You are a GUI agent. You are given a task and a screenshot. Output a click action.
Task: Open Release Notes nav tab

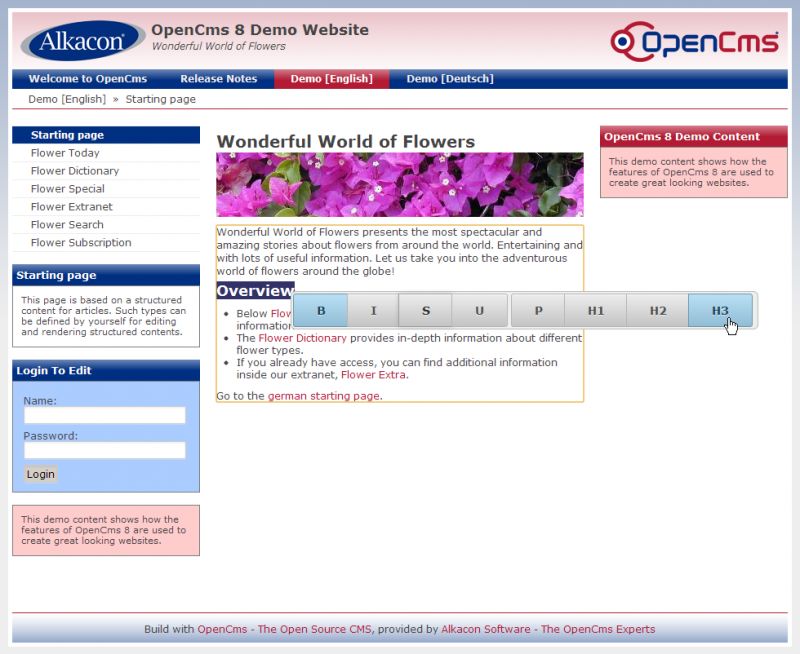pyautogui.click(x=218, y=79)
